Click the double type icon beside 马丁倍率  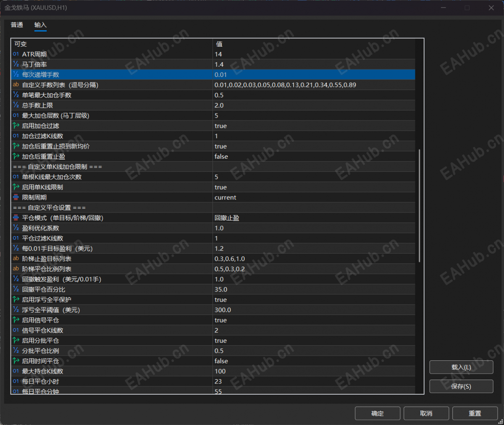point(16,64)
